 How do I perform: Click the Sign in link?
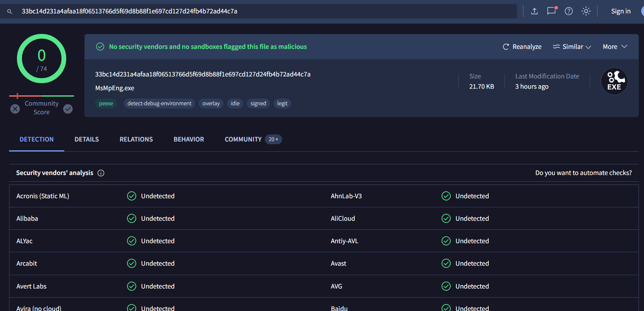621,11
